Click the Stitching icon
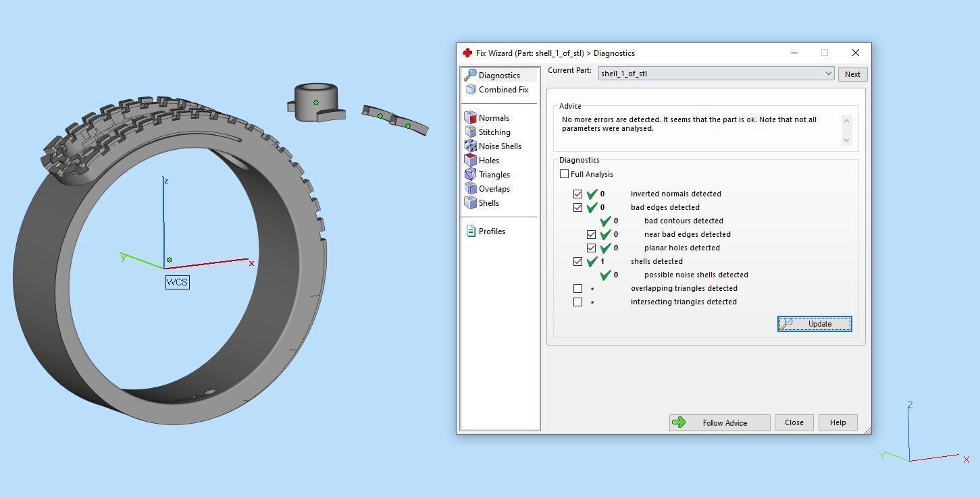 [470, 132]
